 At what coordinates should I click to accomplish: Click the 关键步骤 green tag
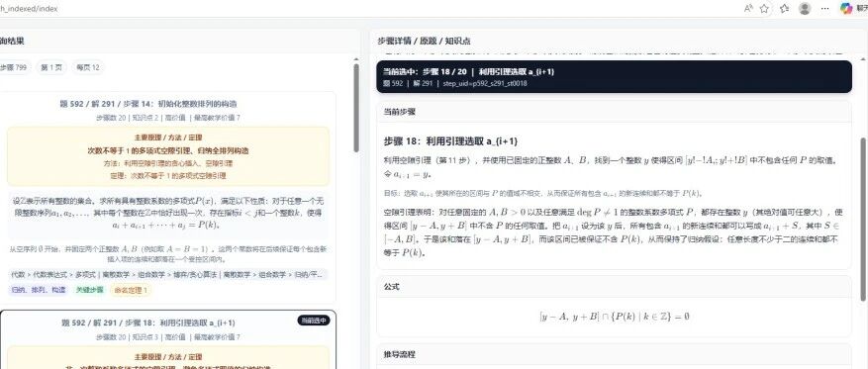point(90,289)
